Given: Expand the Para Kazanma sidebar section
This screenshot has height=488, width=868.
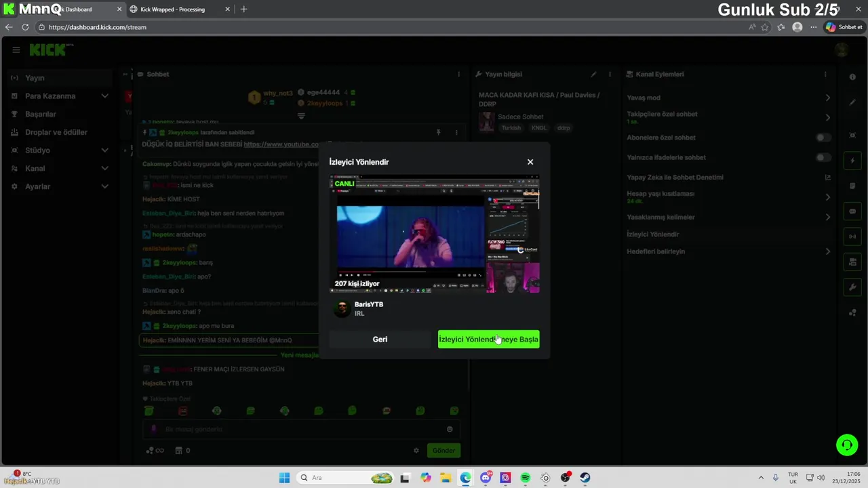Looking at the screenshot, I should [x=60, y=96].
